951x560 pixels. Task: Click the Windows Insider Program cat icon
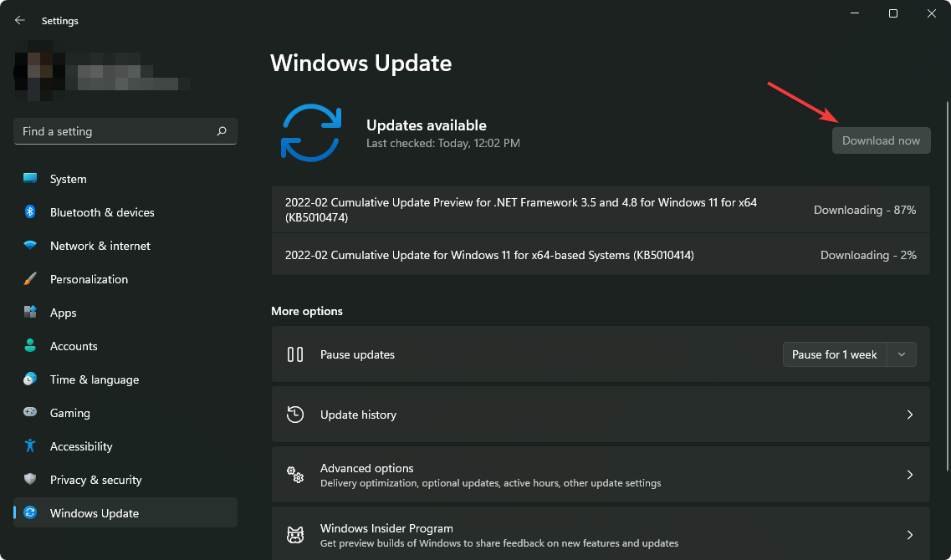coord(295,535)
